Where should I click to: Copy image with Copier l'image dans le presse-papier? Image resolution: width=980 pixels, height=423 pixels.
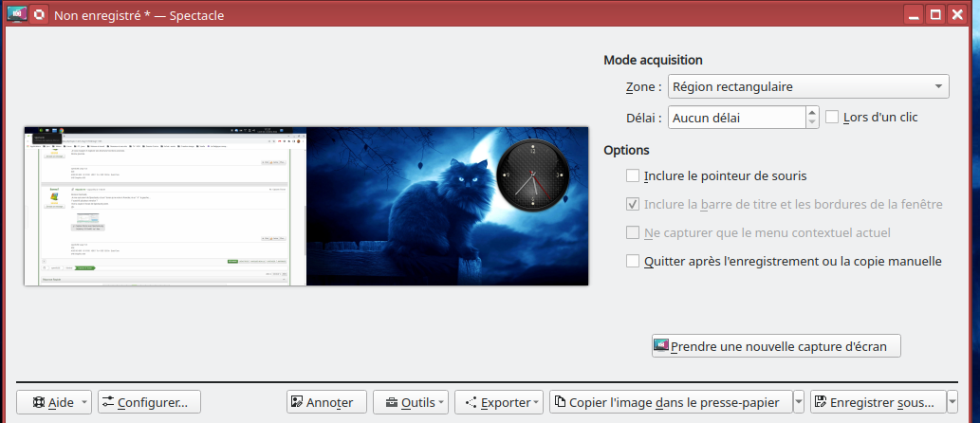pyautogui.click(x=671, y=402)
